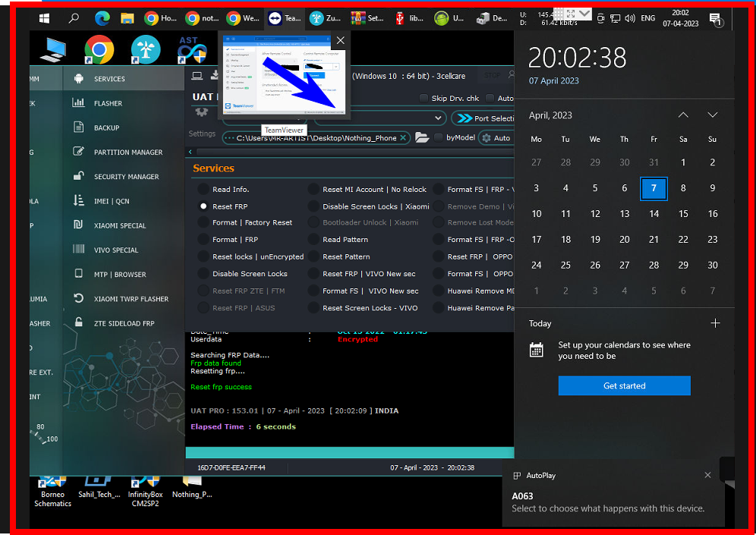This screenshot has height=535, width=756.
Task: Switch to Chrome 'not...' taskbar window
Action: (202, 18)
